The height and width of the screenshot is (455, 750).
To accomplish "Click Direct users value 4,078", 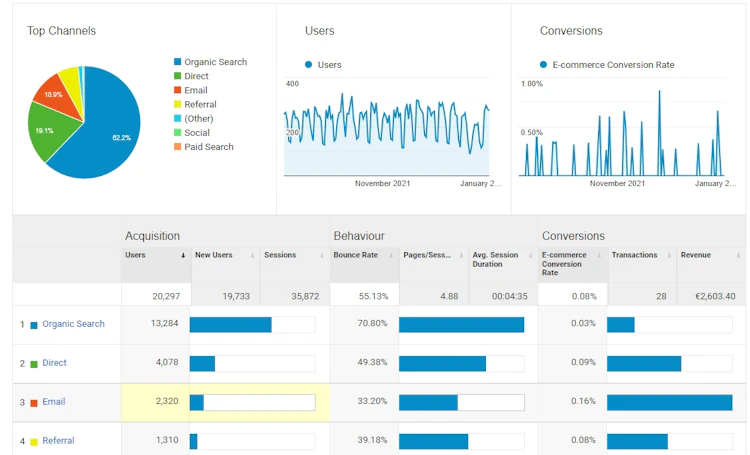I will tap(167, 362).
